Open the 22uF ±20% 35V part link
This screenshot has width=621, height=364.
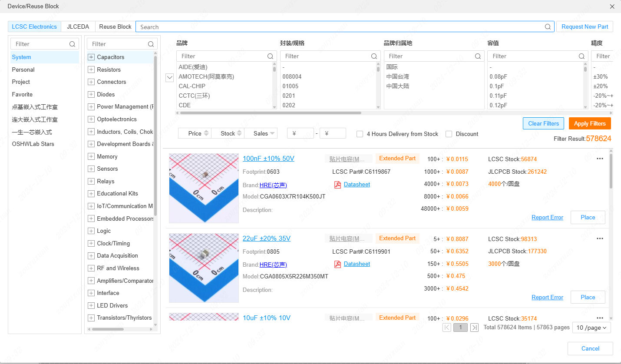coord(267,238)
